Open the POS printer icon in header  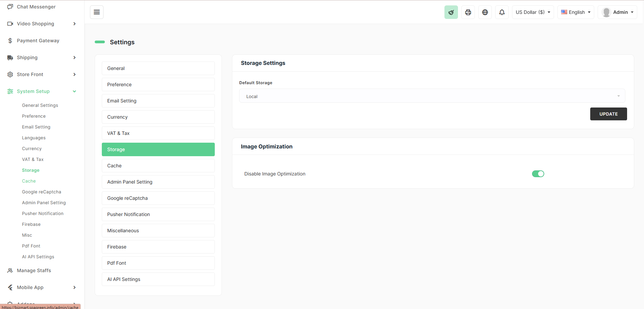[x=468, y=12]
